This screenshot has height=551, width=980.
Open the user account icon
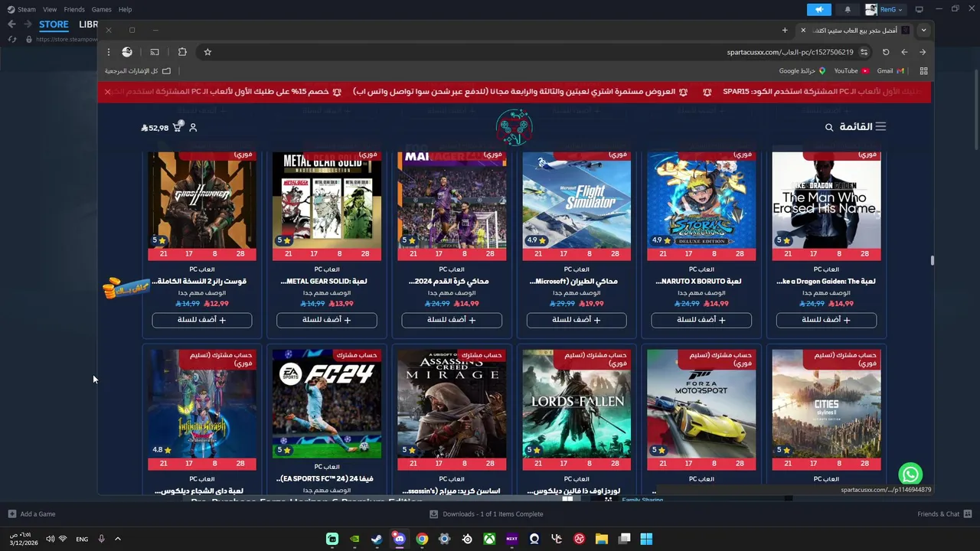[193, 128]
